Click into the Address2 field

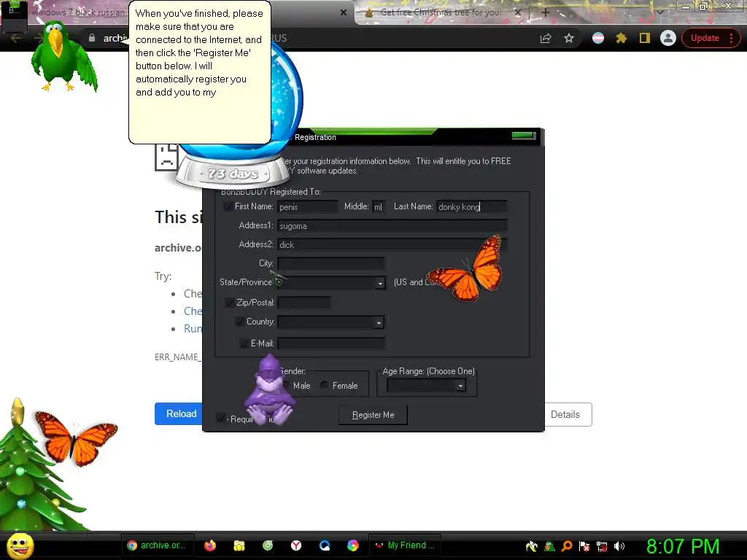(x=392, y=245)
